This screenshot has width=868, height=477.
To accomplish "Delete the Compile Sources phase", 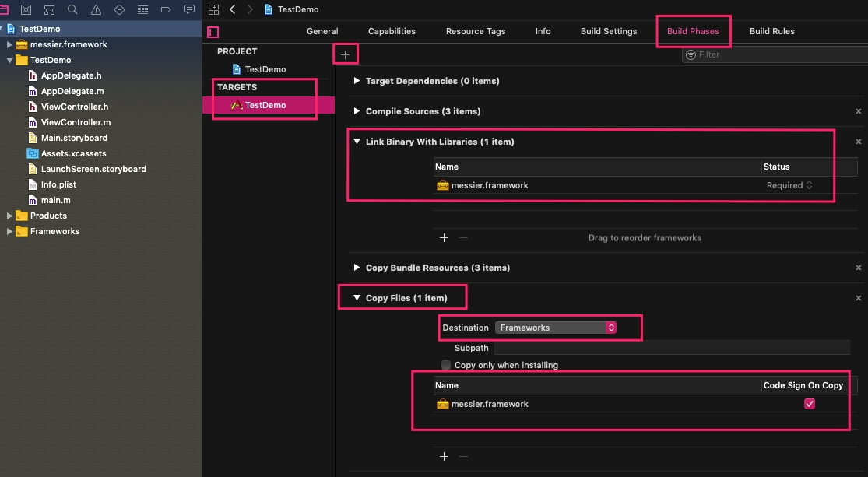I will coord(859,111).
